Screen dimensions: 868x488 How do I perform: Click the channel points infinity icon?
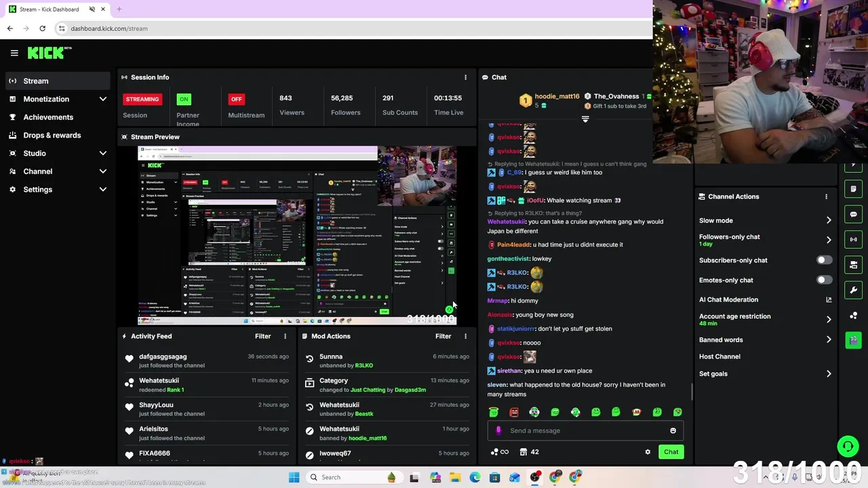tap(500, 452)
